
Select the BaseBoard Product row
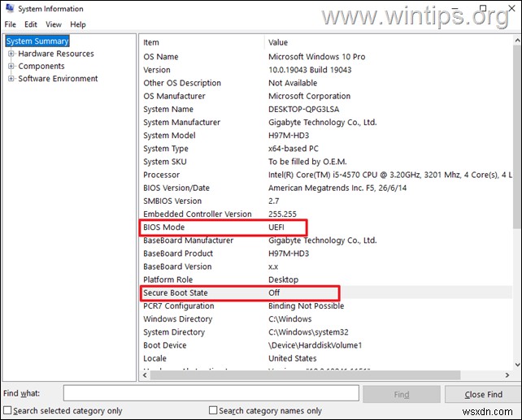[326, 253]
